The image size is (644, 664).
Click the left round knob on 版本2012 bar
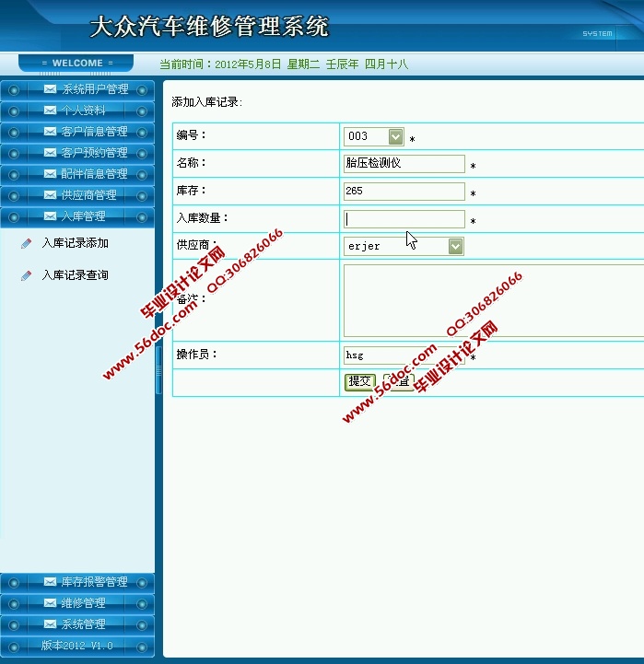pos(14,647)
